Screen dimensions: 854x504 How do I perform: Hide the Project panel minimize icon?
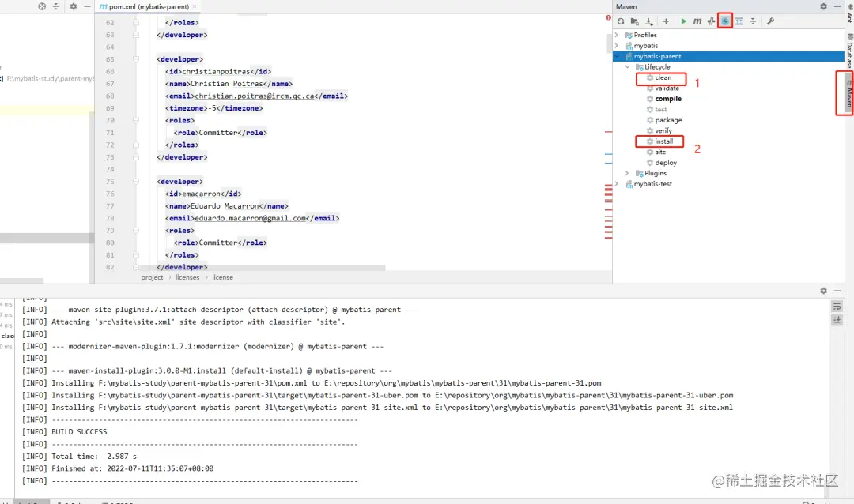tap(87, 6)
